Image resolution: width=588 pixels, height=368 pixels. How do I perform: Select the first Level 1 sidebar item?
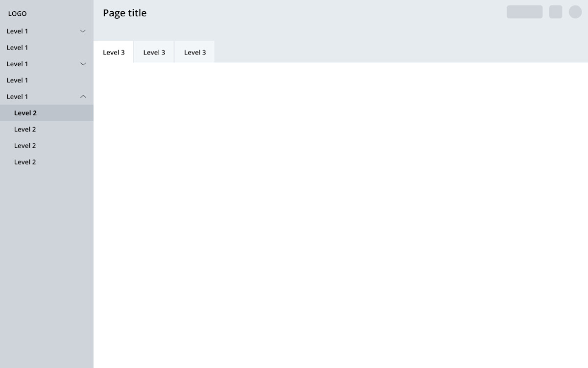pos(17,31)
